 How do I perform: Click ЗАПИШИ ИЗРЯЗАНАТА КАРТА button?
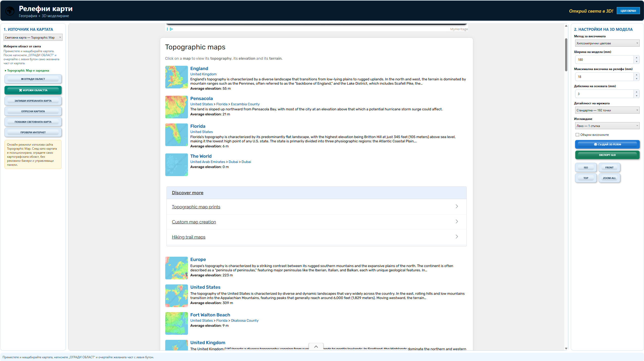pyautogui.click(x=33, y=101)
